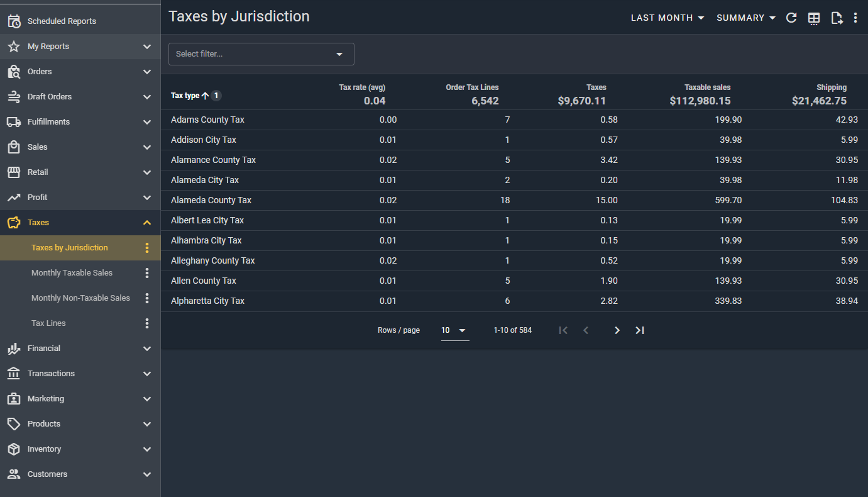This screenshot has height=497, width=868.
Task: Open options for Monthly Taxable Sales
Action: click(147, 273)
